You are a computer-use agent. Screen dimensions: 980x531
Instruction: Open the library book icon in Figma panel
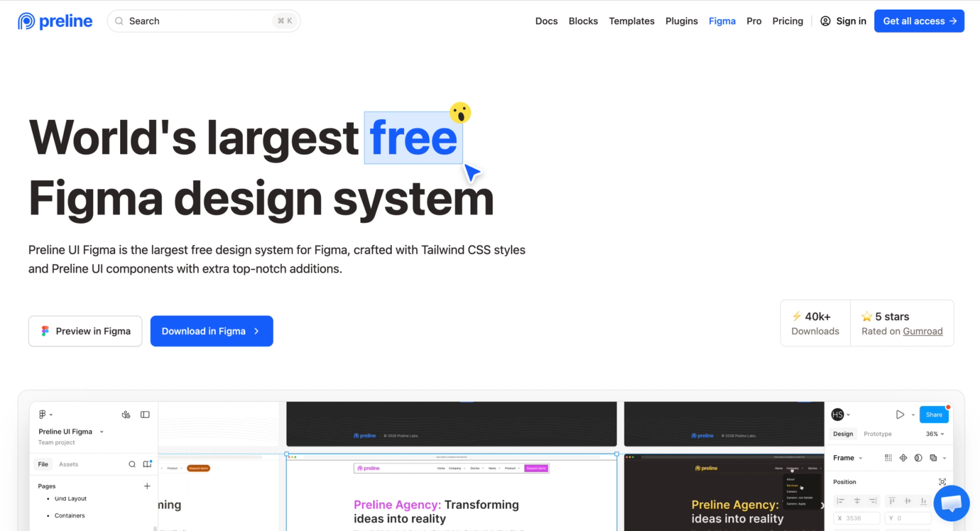click(x=148, y=464)
